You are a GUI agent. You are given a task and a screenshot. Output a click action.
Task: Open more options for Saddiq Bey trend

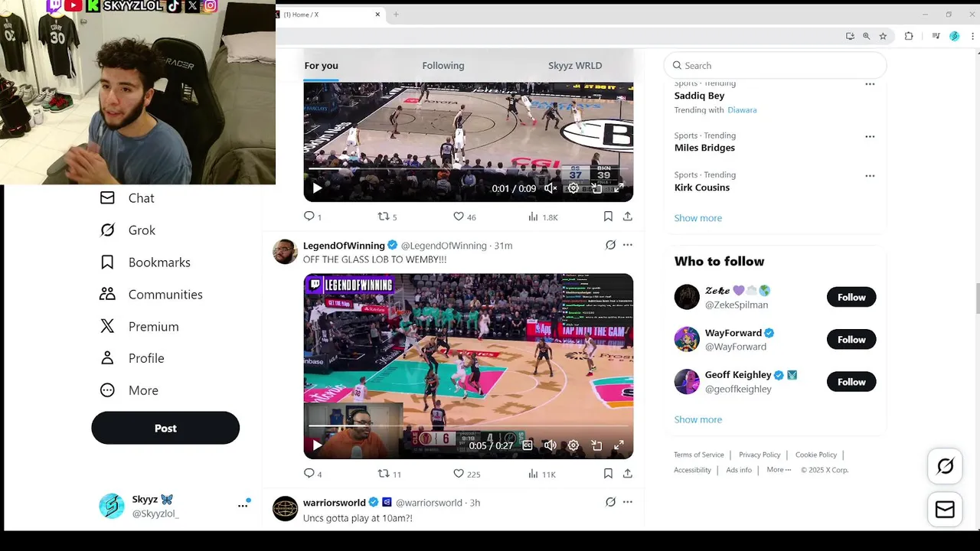[x=870, y=84]
